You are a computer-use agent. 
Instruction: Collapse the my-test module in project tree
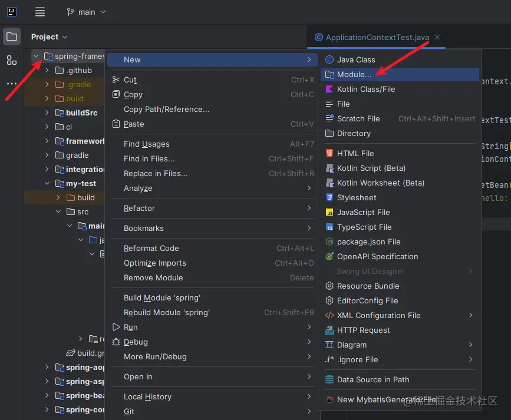click(x=47, y=183)
